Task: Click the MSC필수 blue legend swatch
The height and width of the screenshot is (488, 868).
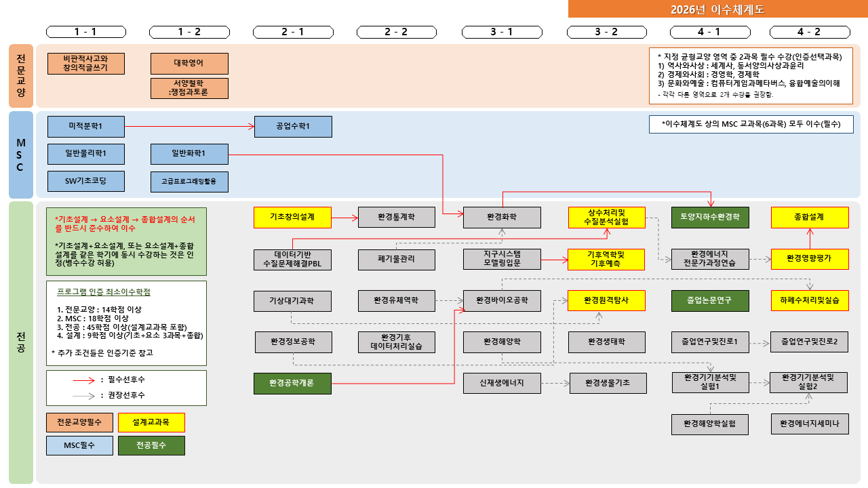Action: click(x=79, y=445)
